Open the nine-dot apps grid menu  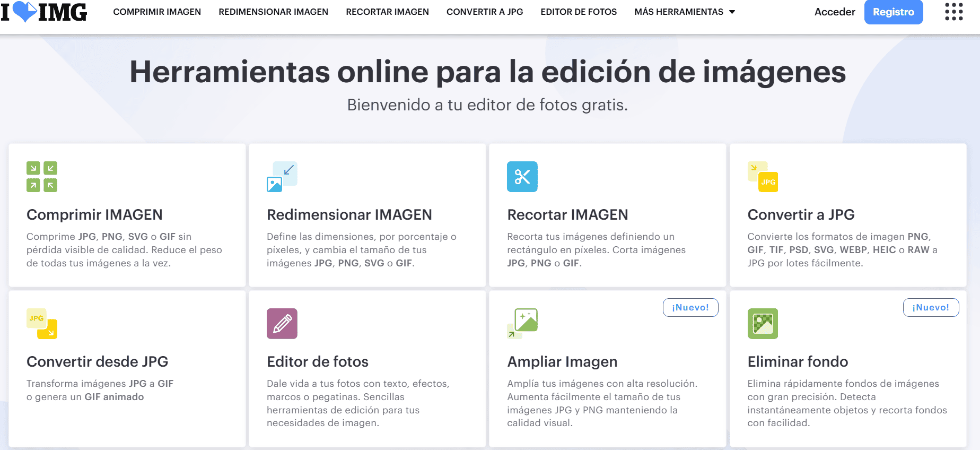click(953, 12)
